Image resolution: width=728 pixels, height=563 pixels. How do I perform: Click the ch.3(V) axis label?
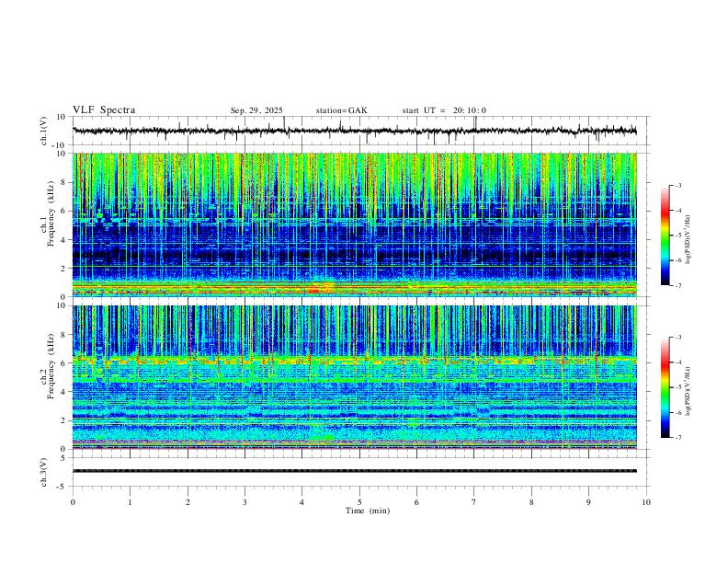[43, 472]
